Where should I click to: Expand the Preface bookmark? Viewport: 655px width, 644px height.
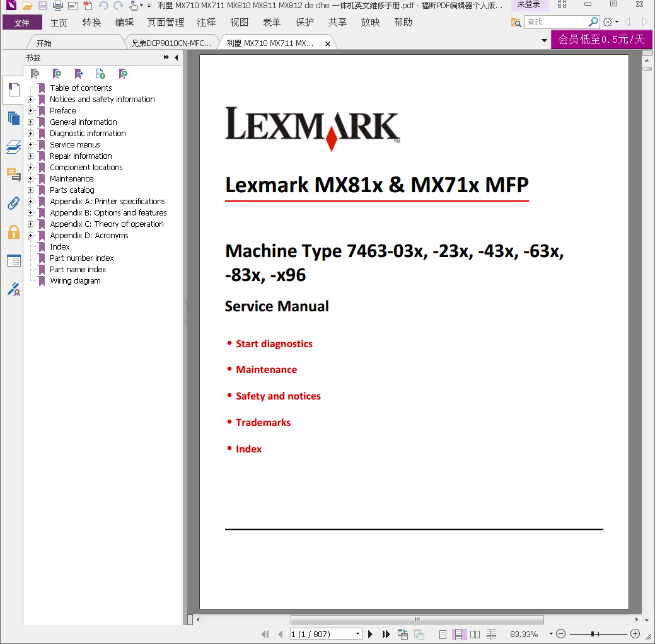(x=30, y=111)
